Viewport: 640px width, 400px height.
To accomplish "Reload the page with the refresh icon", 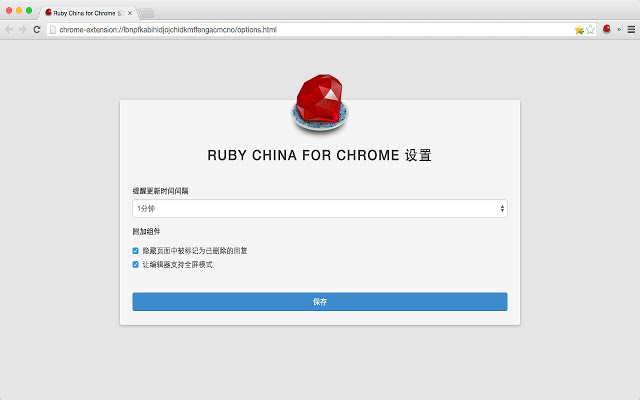I will coord(37,29).
